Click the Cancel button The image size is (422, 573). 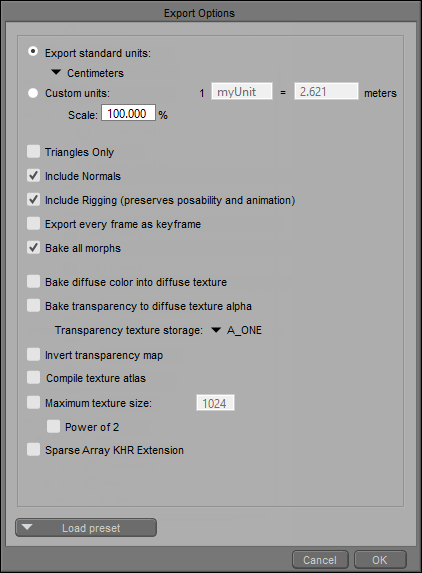tap(320, 560)
